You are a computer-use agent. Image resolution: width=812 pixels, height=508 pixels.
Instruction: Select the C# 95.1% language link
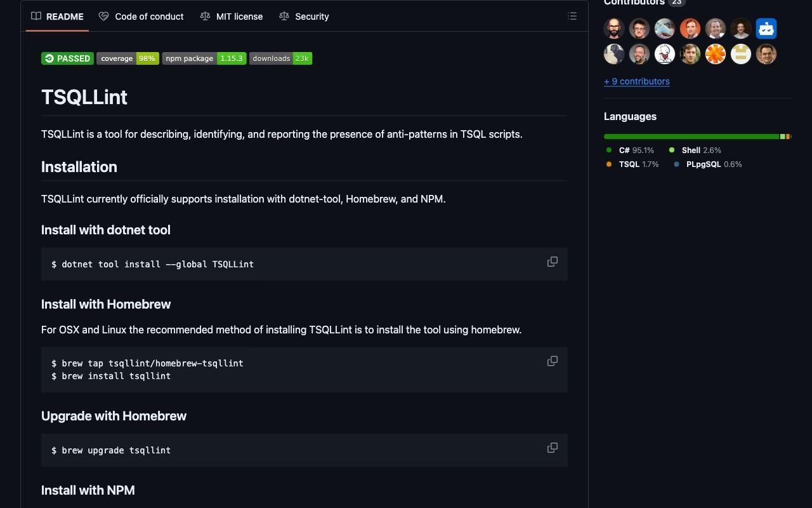[630, 150]
